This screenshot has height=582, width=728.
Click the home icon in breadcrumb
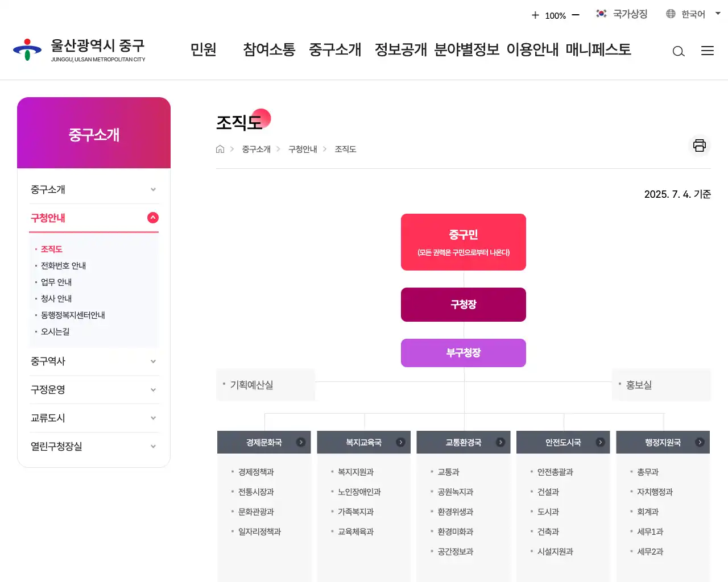click(220, 149)
